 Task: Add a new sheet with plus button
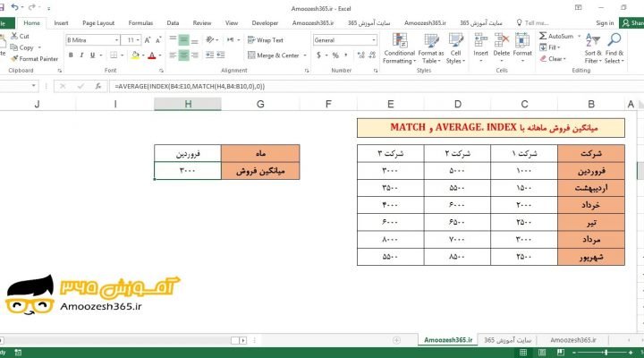coord(396,340)
